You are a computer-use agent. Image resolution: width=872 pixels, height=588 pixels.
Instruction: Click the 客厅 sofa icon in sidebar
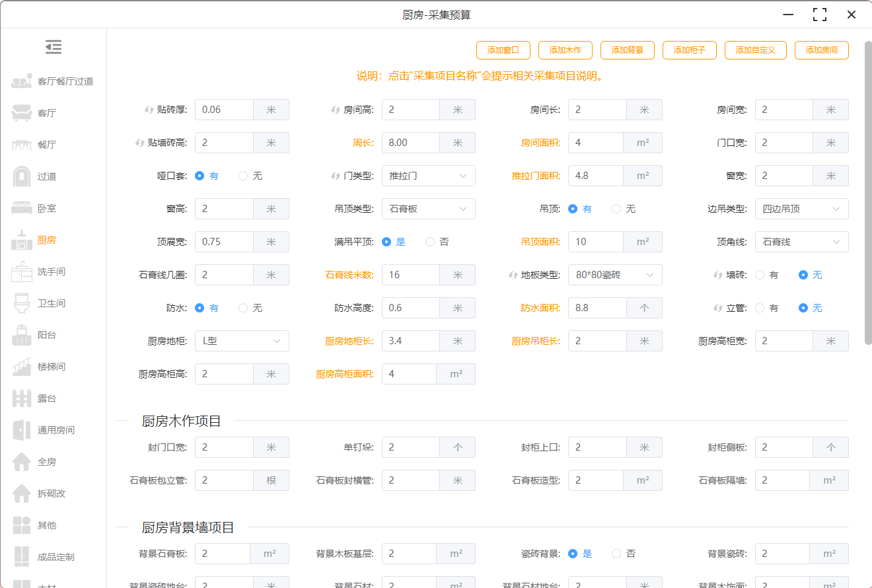(x=22, y=113)
